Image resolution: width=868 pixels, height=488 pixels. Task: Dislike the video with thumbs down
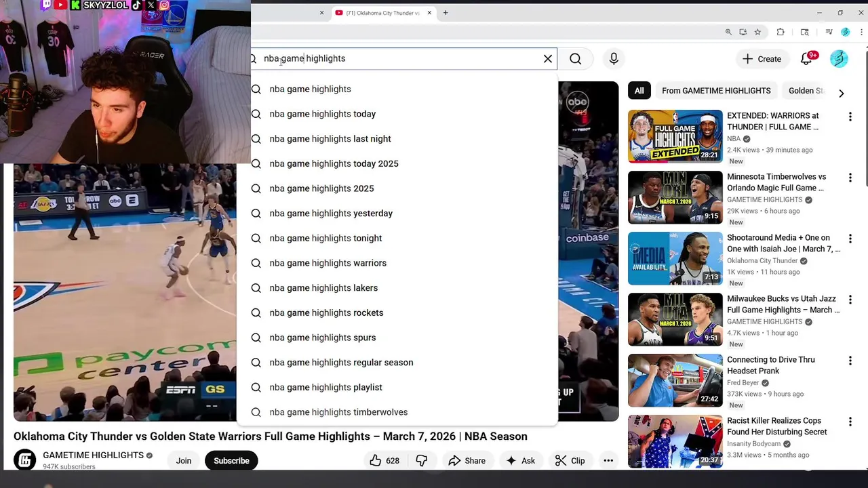pyautogui.click(x=421, y=461)
